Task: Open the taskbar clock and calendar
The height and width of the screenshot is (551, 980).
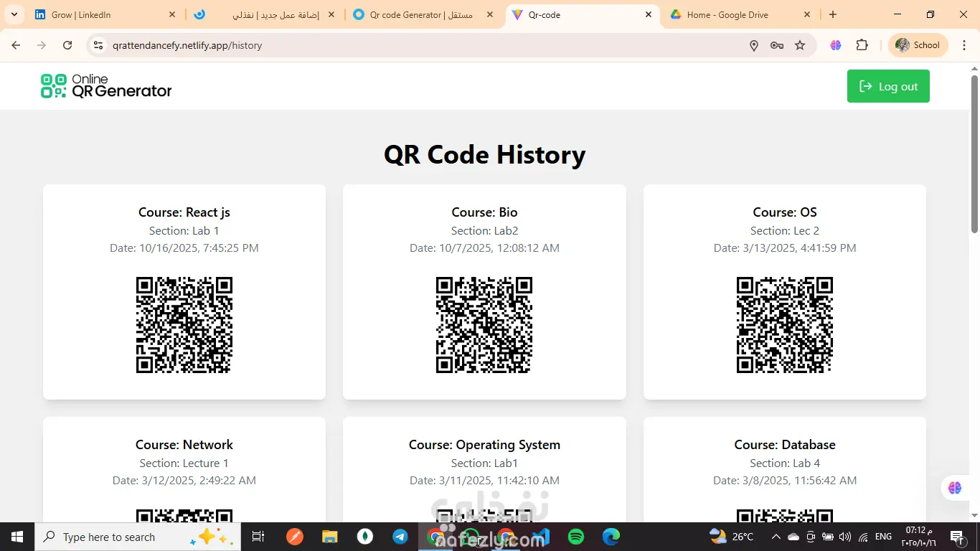Action: click(x=919, y=537)
